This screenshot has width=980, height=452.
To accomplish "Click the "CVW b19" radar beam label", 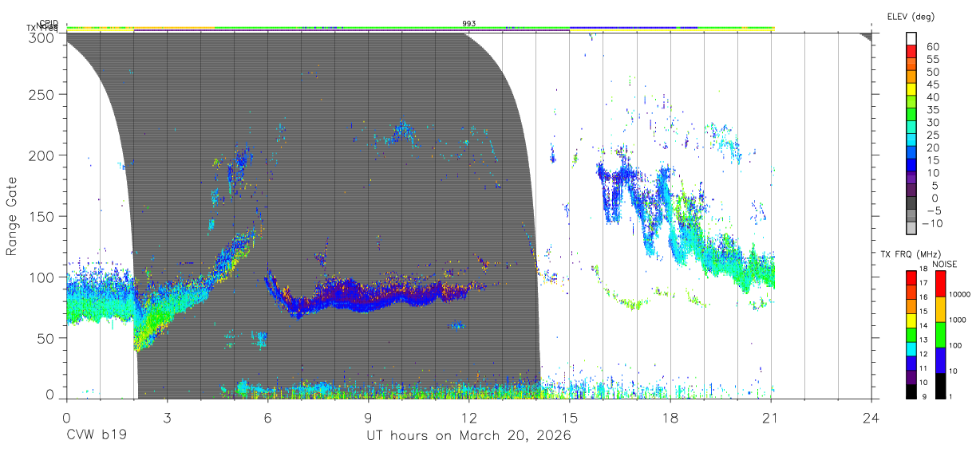I will click(x=97, y=436).
